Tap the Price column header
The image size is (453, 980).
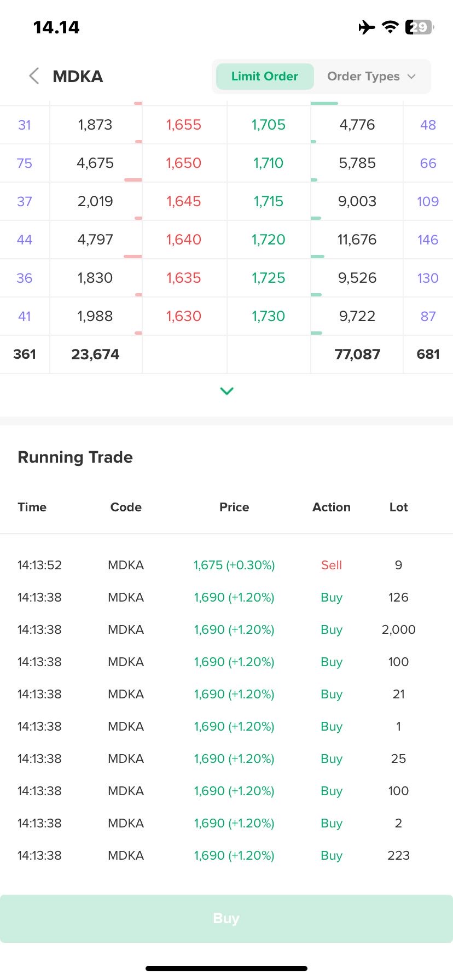[x=234, y=507]
